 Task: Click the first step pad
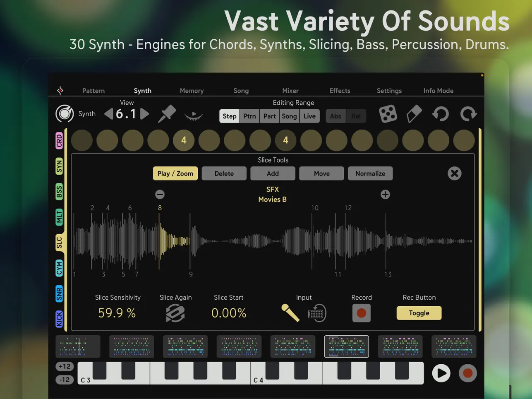point(82,140)
